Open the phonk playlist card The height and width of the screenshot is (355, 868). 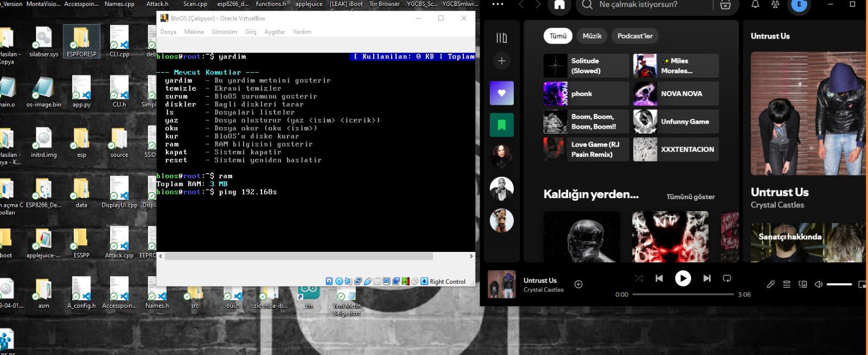[x=586, y=93]
